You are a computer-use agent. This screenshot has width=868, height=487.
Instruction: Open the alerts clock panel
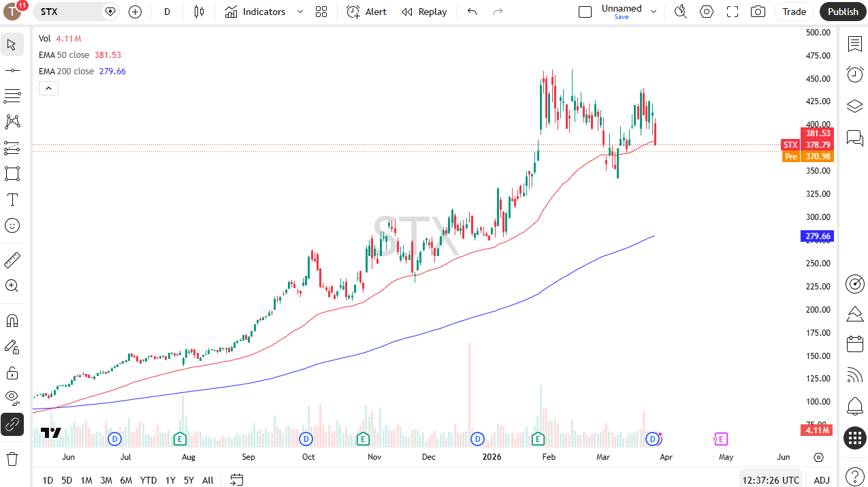click(x=855, y=74)
